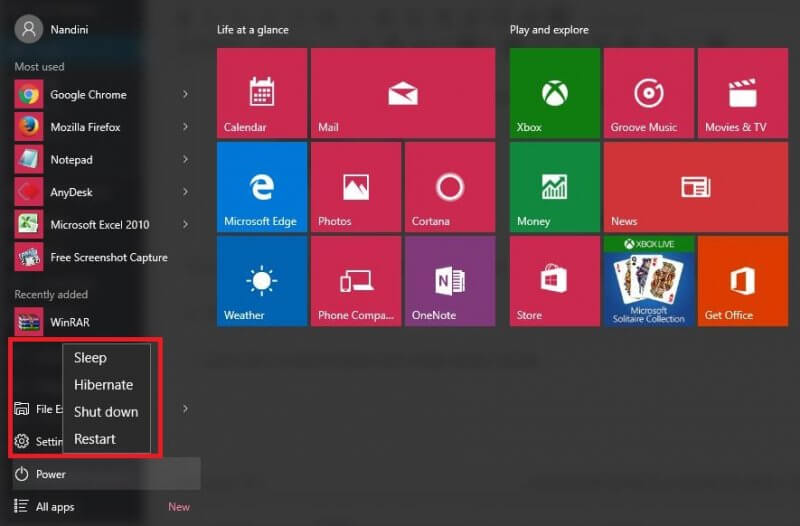Screen dimensions: 800x526
Task: Open the Store tile
Action: tap(555, 281)
